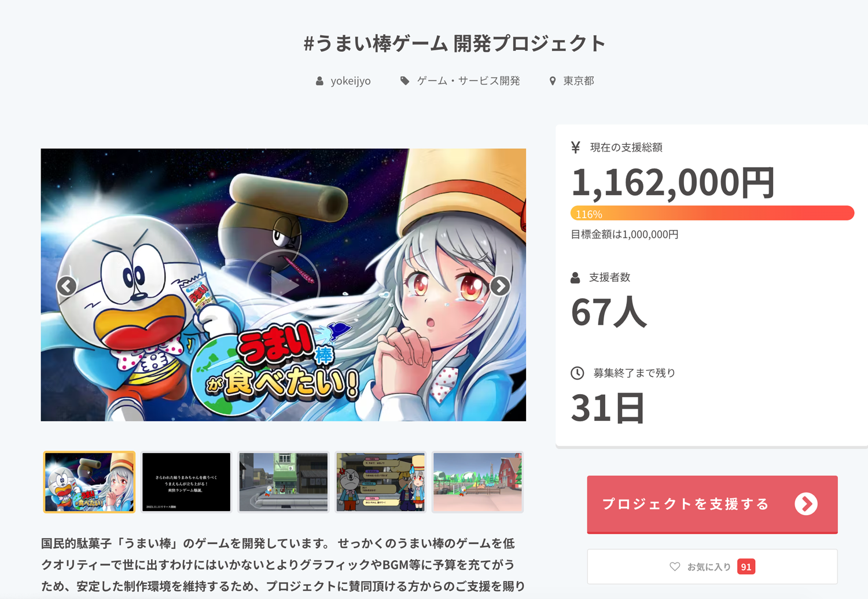The image size is (868, 599).
Task: Play the main project video
Action: tap(284, 284)
